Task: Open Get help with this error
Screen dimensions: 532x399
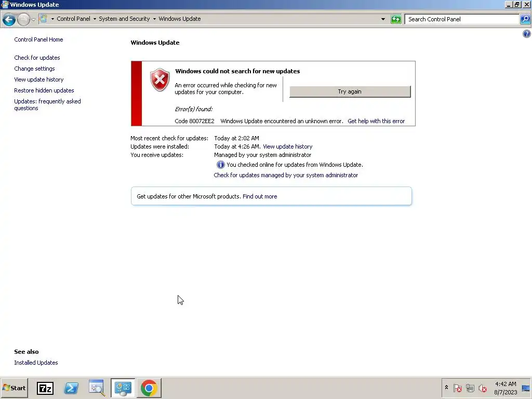Action: 376,121
